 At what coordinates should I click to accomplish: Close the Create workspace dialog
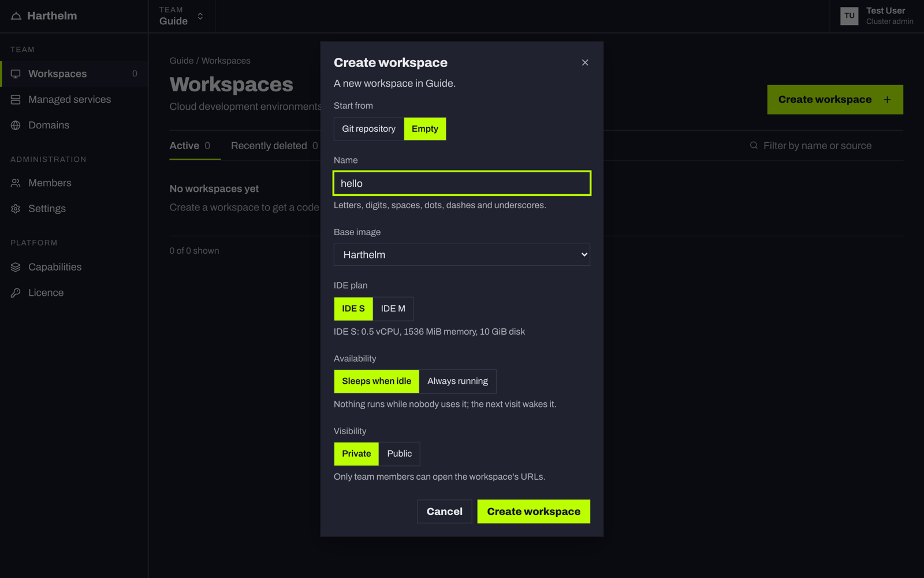tap(585, 62)
